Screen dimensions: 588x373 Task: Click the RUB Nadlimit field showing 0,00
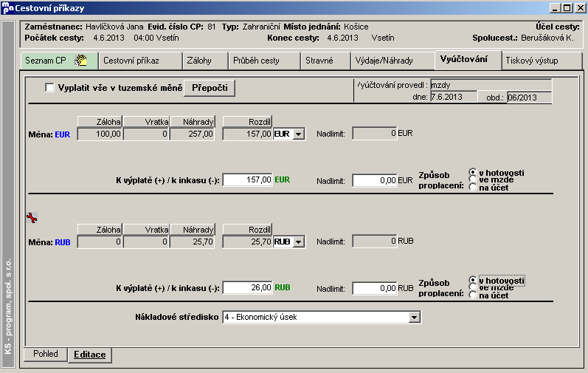pos(375,288)
